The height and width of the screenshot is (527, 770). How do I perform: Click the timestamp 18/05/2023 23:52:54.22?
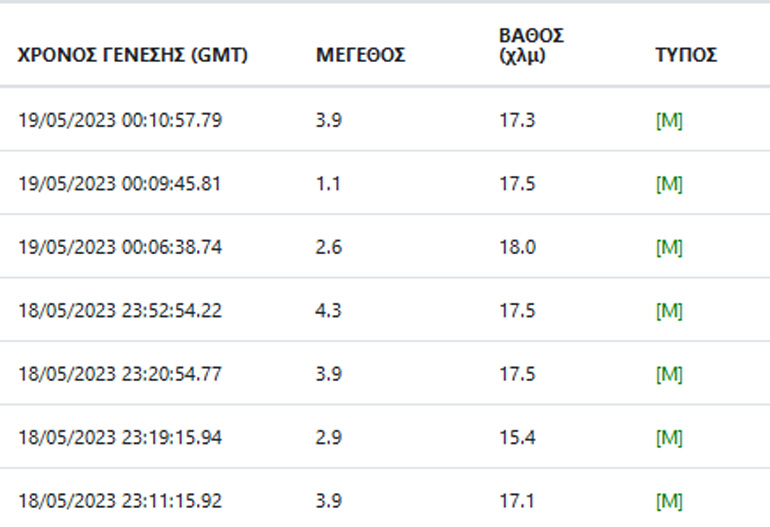(120, 311)
